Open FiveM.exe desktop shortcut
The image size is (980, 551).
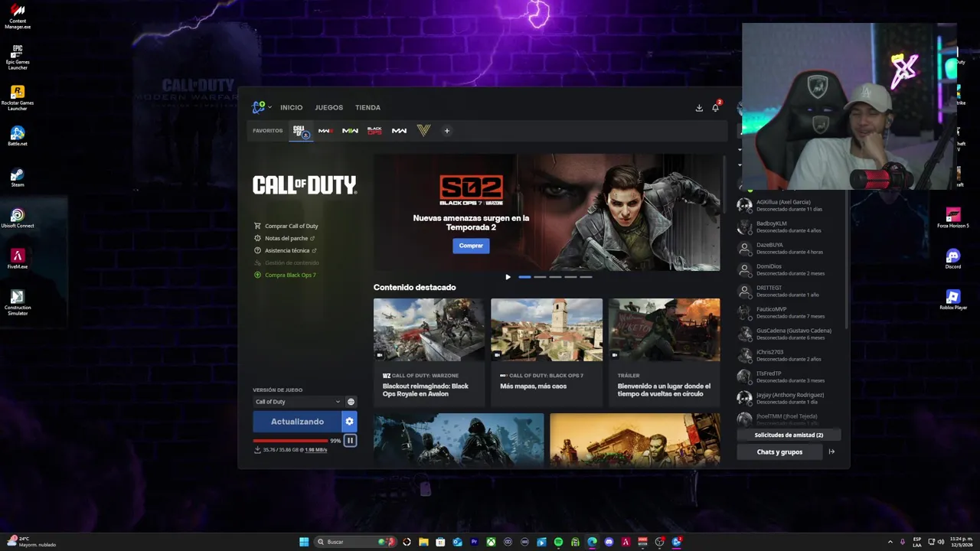[x=18, y=259]
